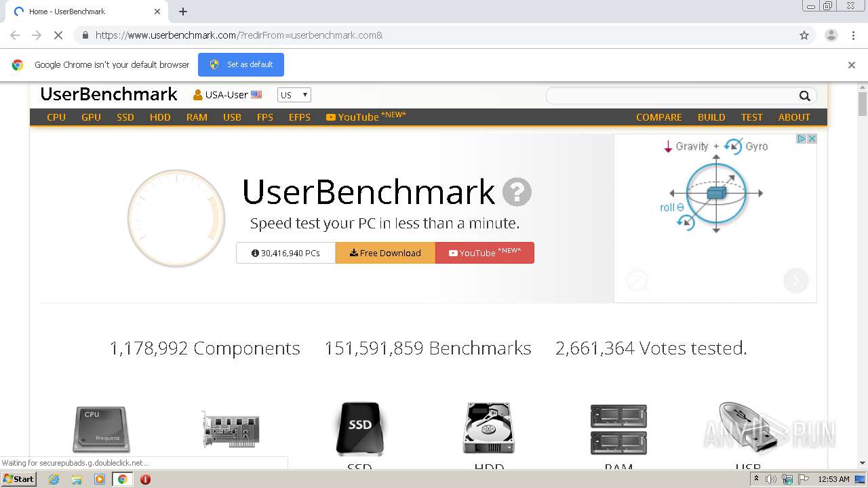Viewport: 868px width, 488px height.
Task: Expand the US country dropdown
Action: [x=294, y=95]
